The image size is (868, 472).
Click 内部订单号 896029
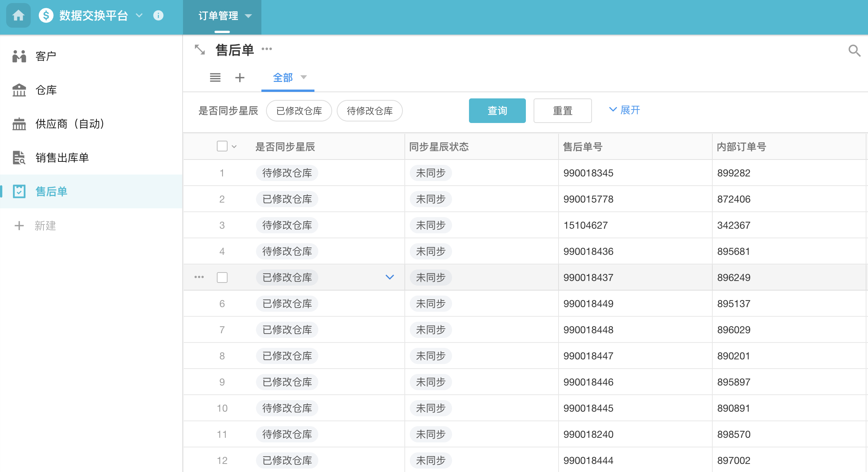tap(733, 330)
